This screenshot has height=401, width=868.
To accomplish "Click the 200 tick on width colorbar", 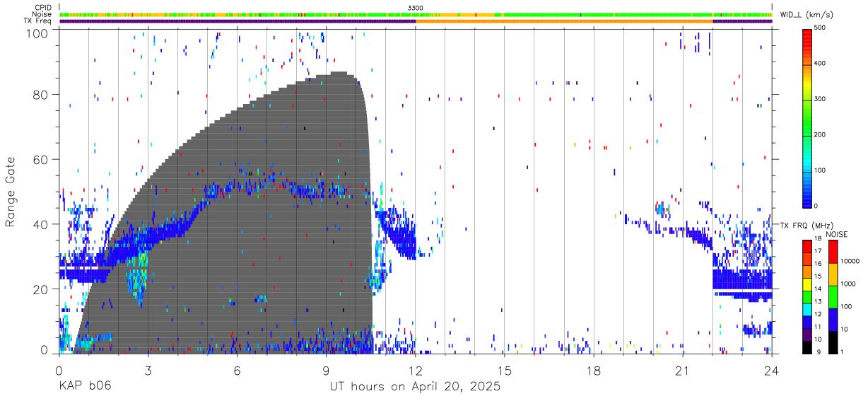I will [x=821, y=134].
